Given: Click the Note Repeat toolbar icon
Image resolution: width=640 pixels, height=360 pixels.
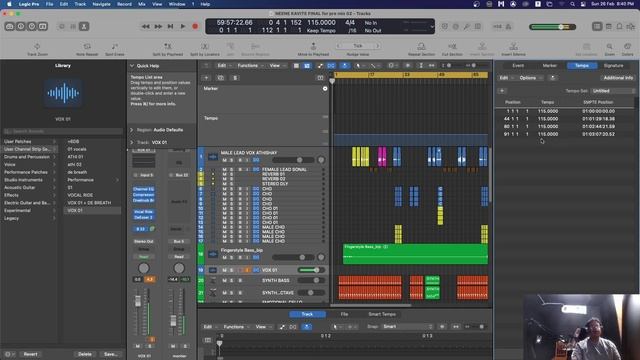Looking at the screenshot, I should (87, 47).
